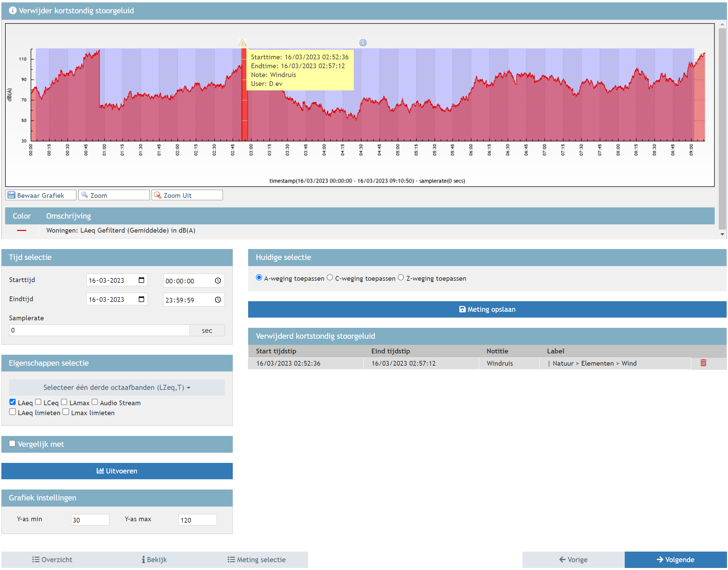Open the Starttijd calendar date picker icon
The width and height of the screenshot is (728, 570).
click(141, 280)
